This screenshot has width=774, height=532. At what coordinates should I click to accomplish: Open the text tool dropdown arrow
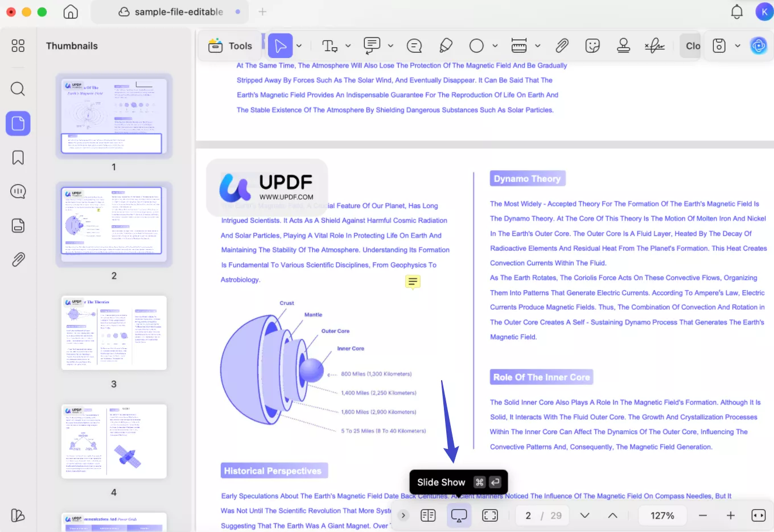pos(348,46)
